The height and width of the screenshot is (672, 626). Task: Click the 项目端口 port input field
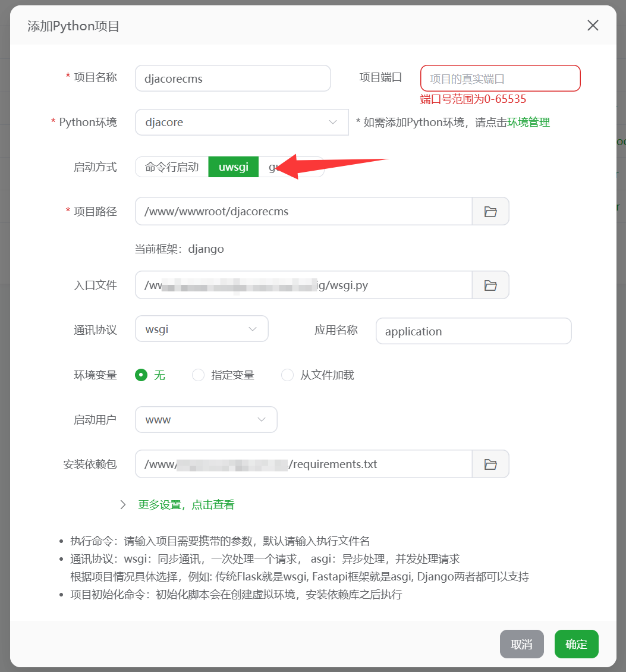point(500,78)
